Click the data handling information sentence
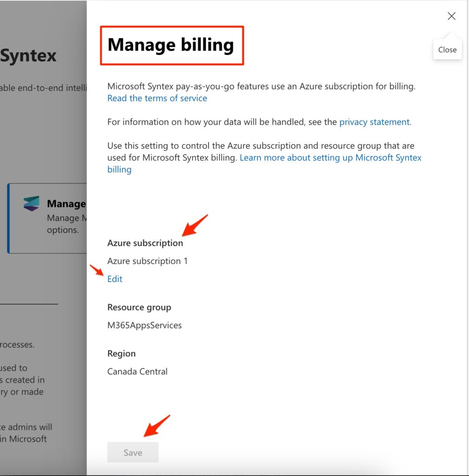Viewport: 469px width, 476px height. tap(222, 122)
